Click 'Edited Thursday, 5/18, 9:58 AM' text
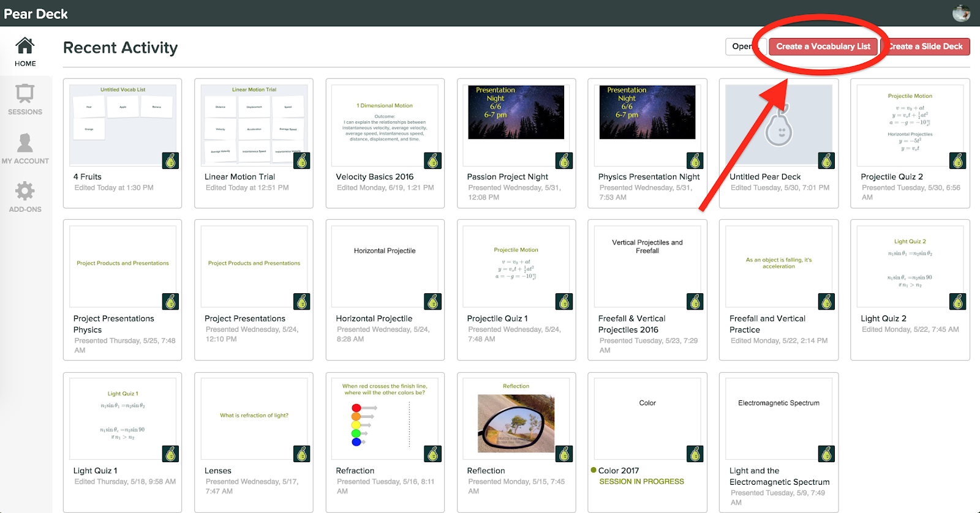980x513 pixels. click(125, 482)
